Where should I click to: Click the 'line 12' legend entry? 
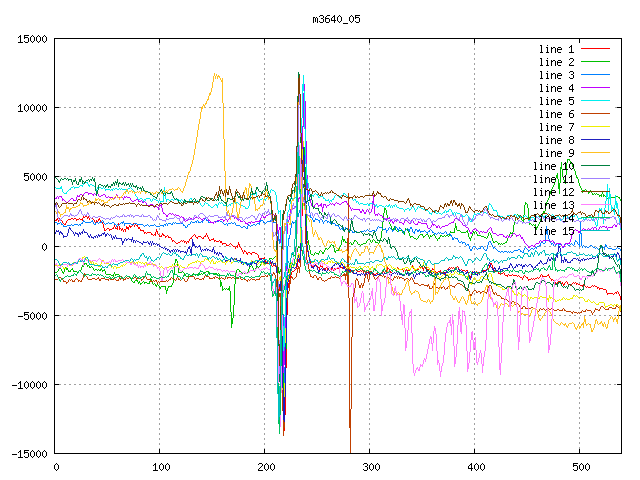(553, 192)
